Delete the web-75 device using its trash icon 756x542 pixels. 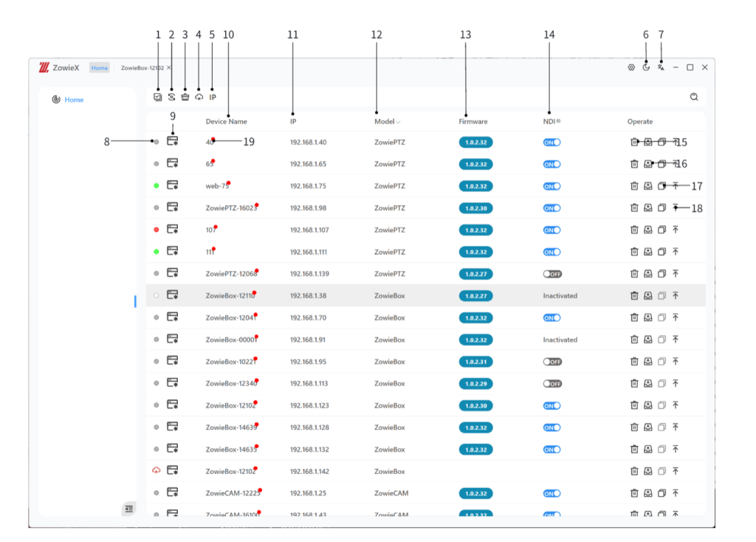pos(633,186)
